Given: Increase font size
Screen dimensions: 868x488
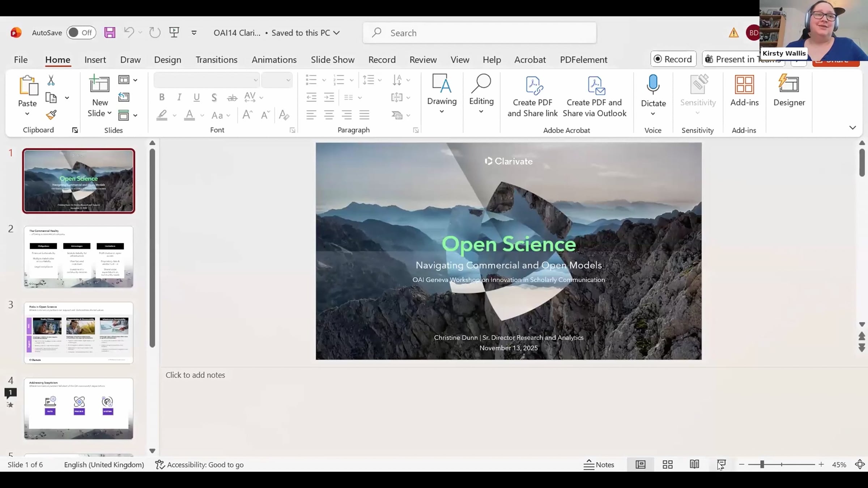Looking at the screenshot, I should click(247, 115).
